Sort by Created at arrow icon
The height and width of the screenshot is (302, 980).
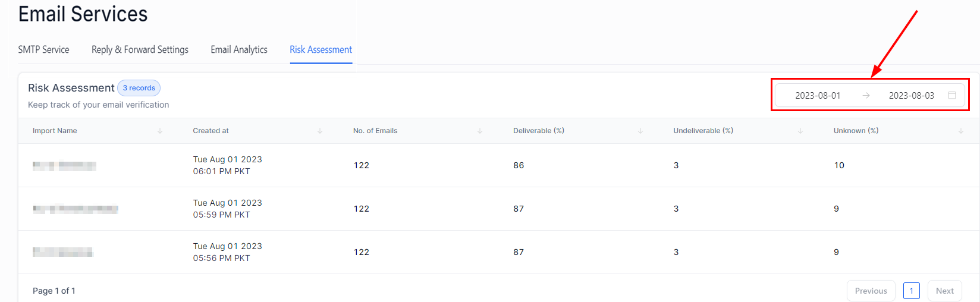(320, 131)
